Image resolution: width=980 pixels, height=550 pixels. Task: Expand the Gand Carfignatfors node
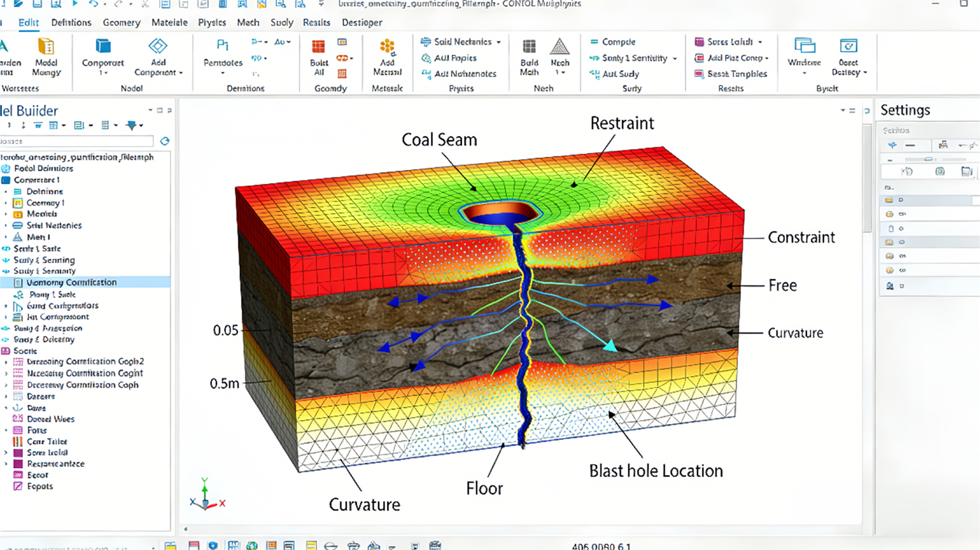[x=6, y=306]
